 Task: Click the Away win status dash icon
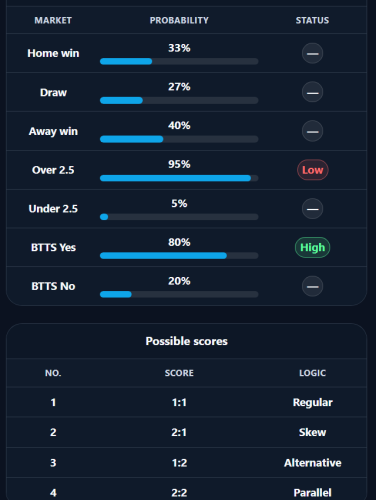(312, 131)
